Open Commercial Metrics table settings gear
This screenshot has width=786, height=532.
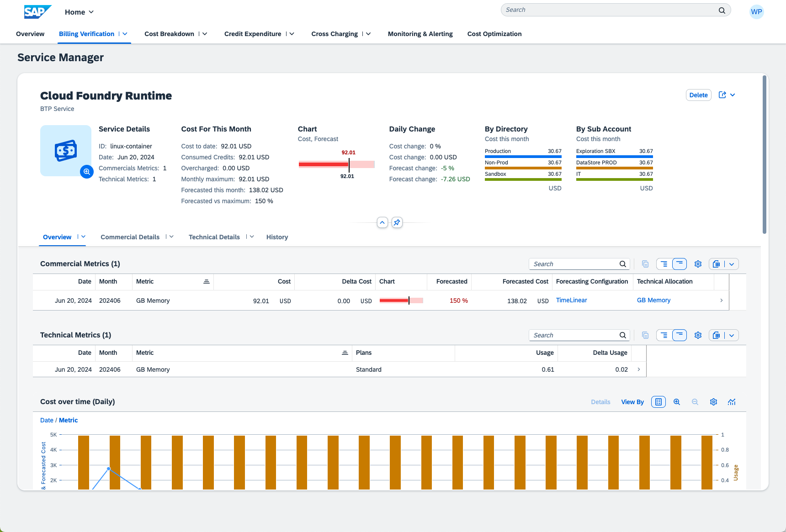coord(698,264)
